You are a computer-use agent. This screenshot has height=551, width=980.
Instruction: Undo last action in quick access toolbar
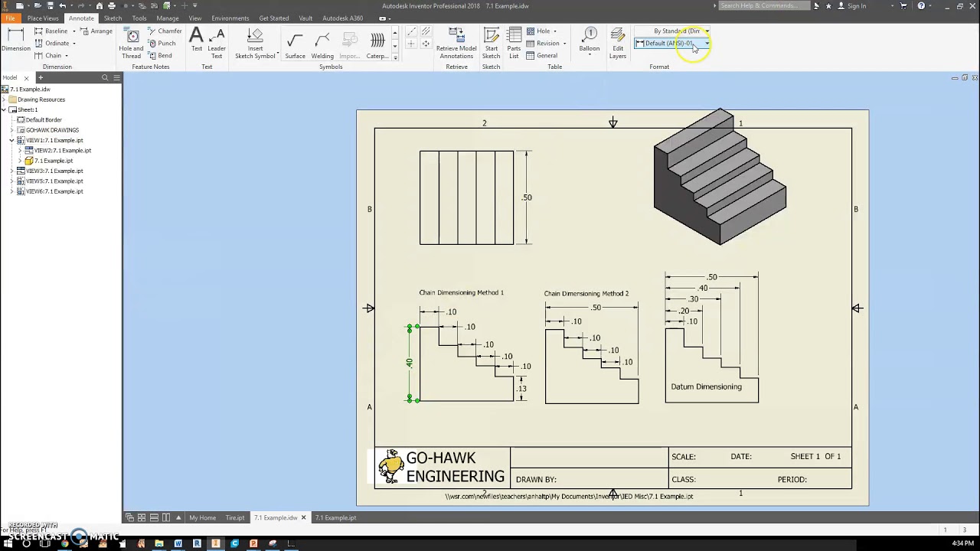63,5
